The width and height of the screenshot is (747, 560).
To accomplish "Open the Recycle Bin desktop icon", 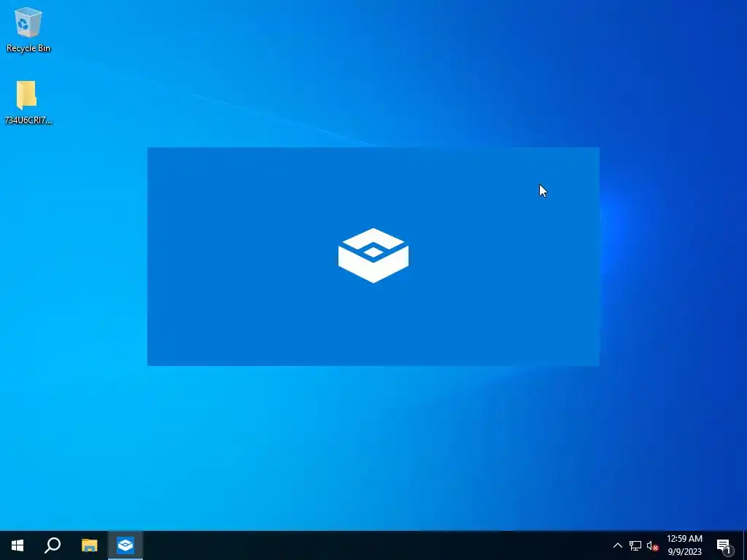I will [28, 29].
